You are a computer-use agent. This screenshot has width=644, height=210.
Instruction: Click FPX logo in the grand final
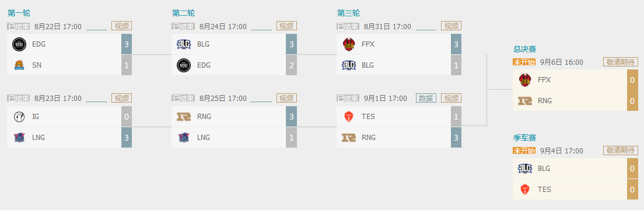pyautogui.click(x=526, y=80)
